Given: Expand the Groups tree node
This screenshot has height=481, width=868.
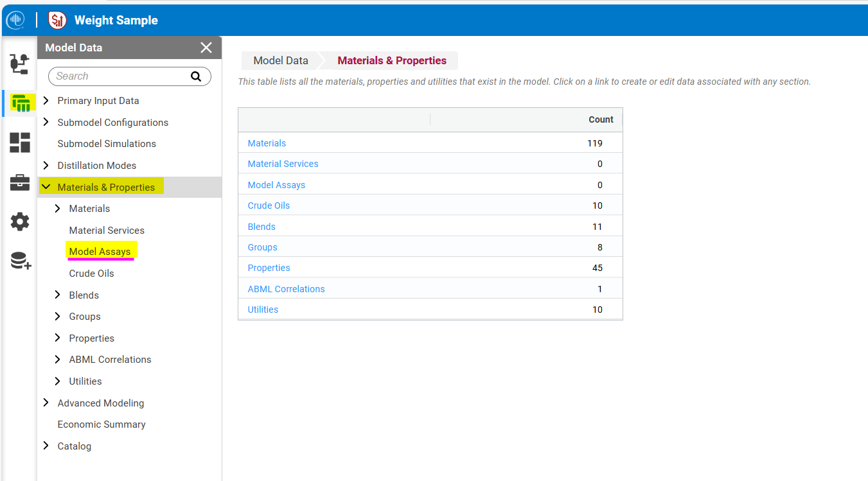Looking at the screenshot, I should (x=58, y=317).
